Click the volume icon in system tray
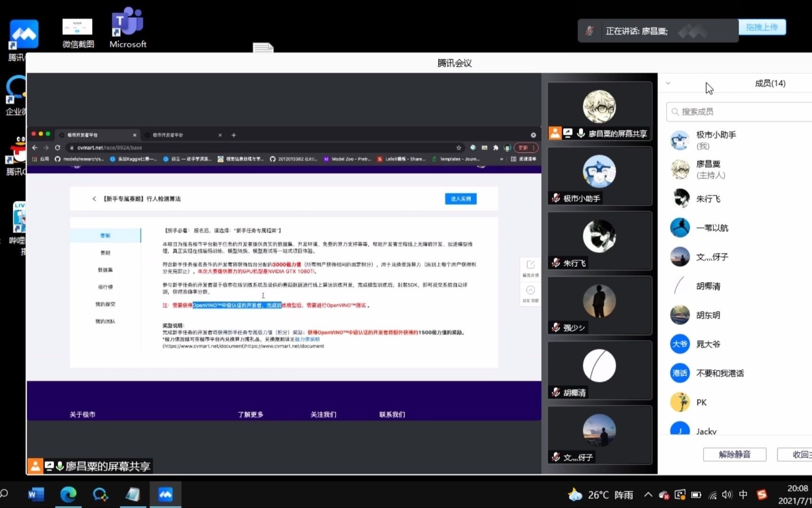This screenshot has width=812, height=508. 727,495
